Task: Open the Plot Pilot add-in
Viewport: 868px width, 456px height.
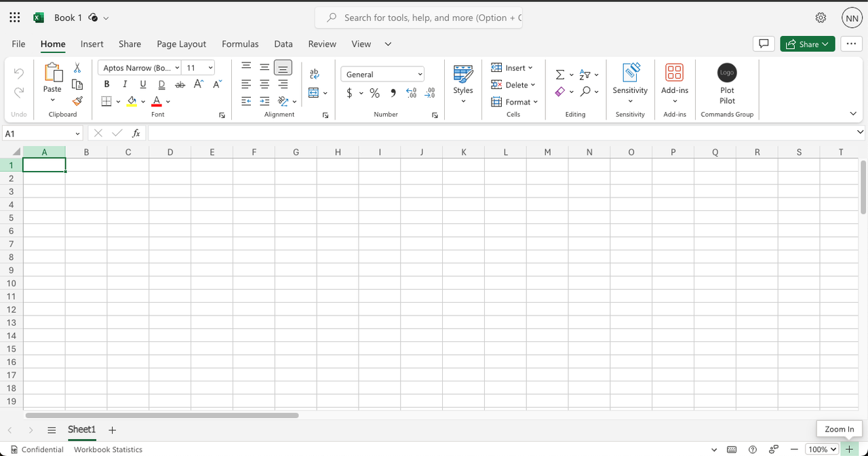Action: (727, 83)
